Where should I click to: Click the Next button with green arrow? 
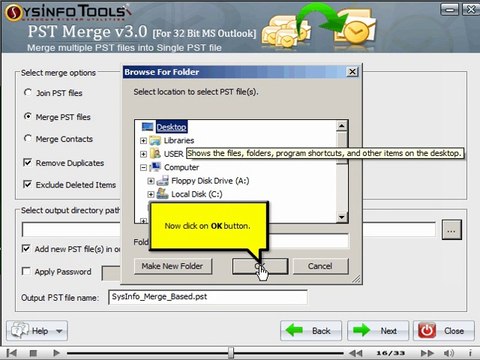pos(378,331)
